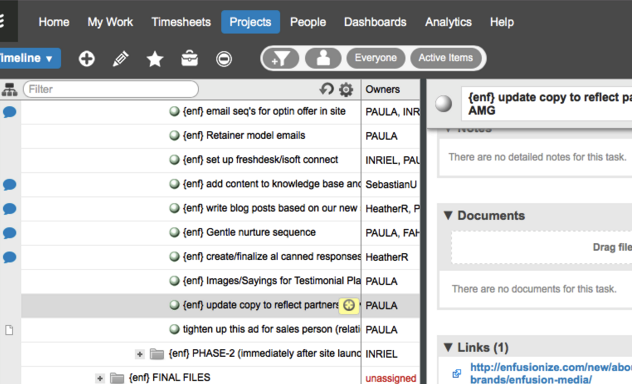The image size is (632, 384).
Task: Click the add item plus icon
Action: [86, 59]
